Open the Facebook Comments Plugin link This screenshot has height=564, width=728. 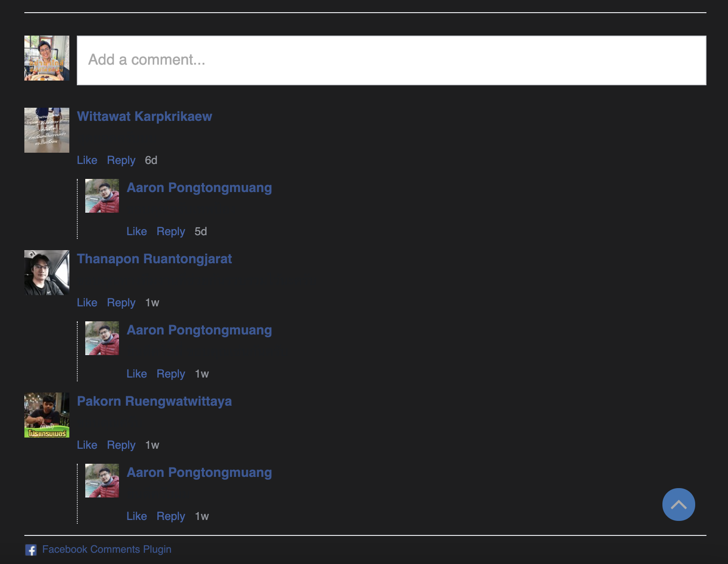pos(107,549)
